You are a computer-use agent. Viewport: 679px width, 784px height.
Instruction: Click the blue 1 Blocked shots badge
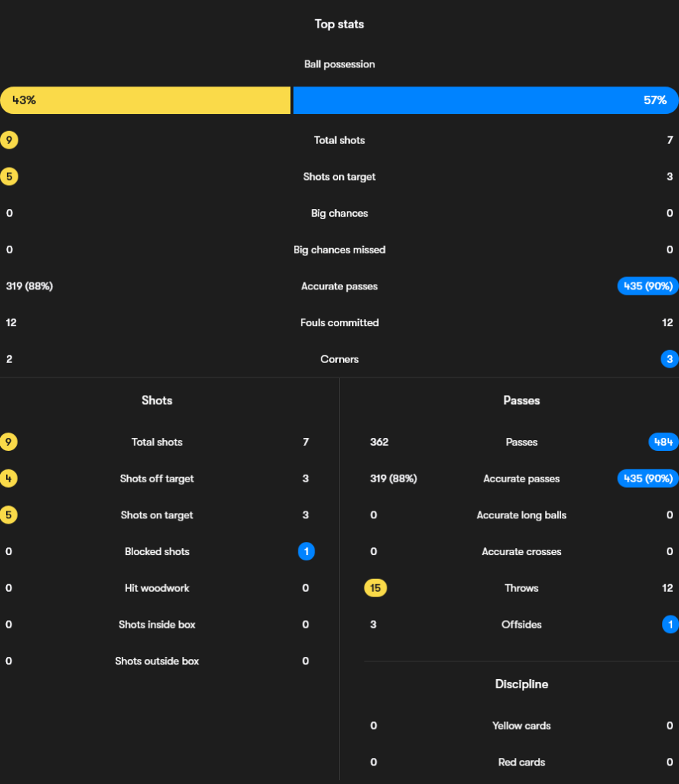click(x=306, y=551)
